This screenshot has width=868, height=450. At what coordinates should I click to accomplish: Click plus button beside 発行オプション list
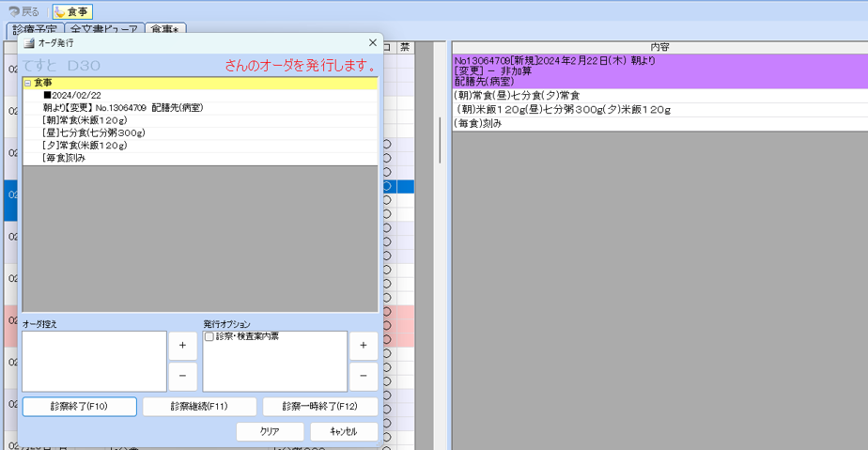[x=364, y=346]
